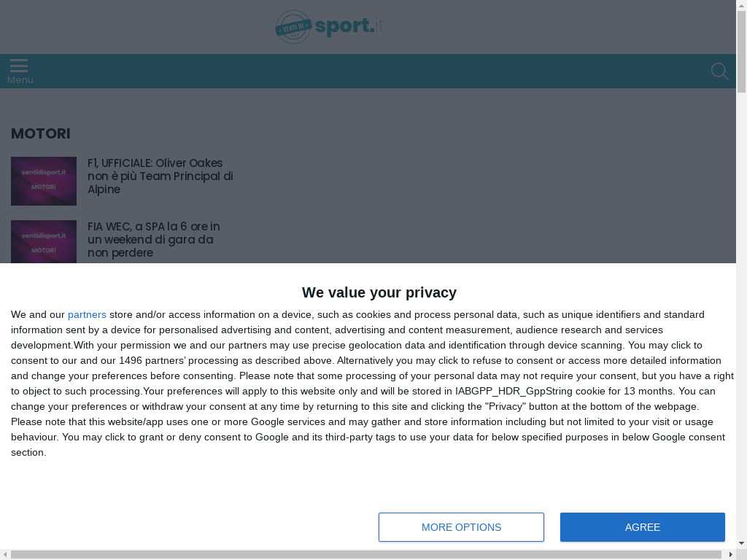
Task: Click the Menu label under hamburger icon
Action: pyautogui.click(x=20, y=80)
